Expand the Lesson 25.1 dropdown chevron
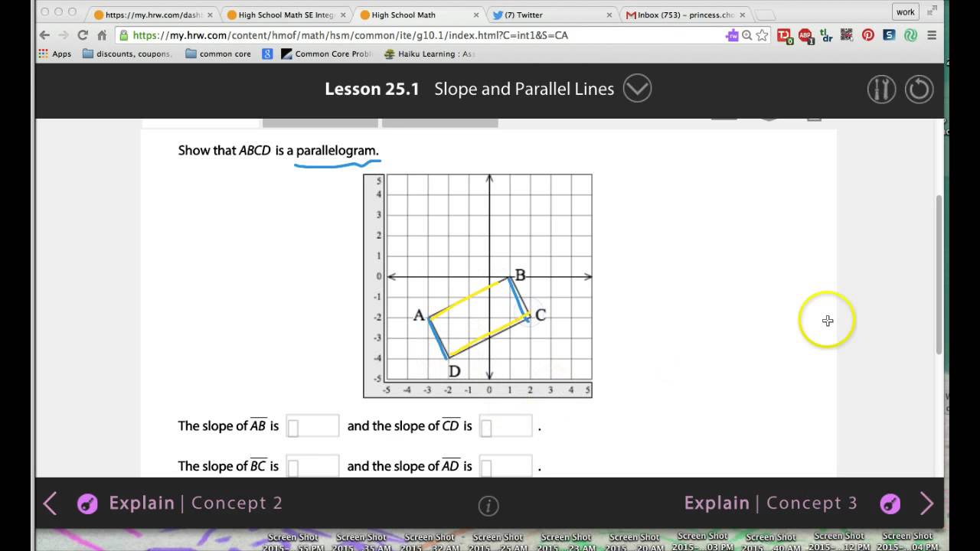Screen dimensions: 980x551 coord(637,89)
